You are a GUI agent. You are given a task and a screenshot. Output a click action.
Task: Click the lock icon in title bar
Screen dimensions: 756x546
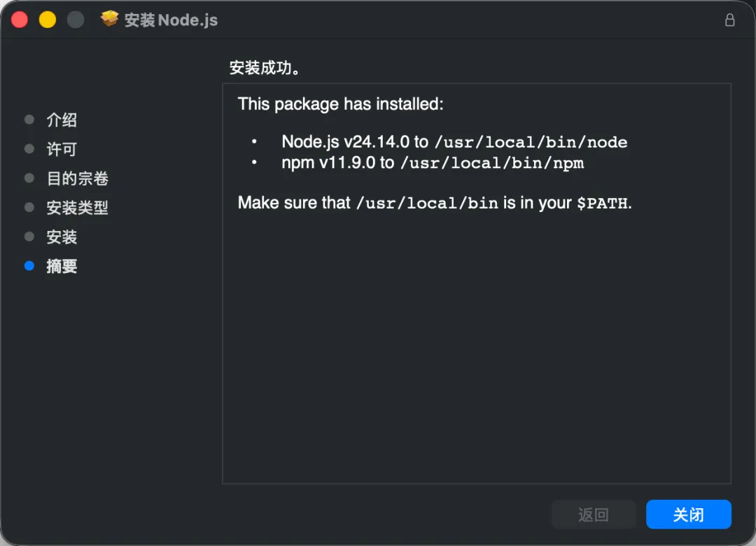(730, 20)
